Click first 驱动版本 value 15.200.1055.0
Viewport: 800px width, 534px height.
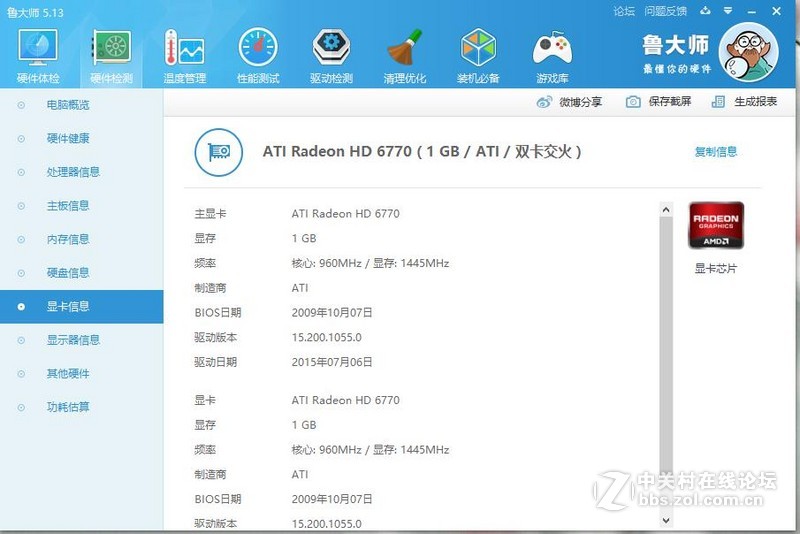327,338
